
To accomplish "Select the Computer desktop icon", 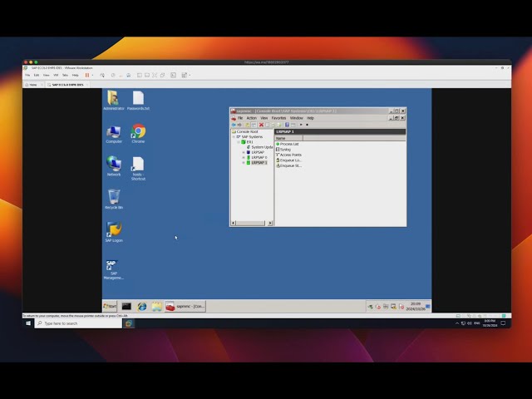I will 114,135.
